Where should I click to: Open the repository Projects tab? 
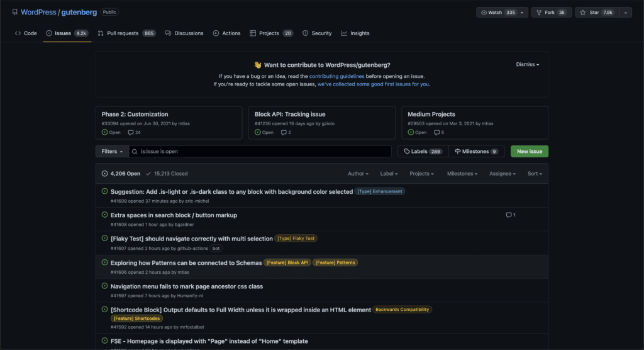271,33
